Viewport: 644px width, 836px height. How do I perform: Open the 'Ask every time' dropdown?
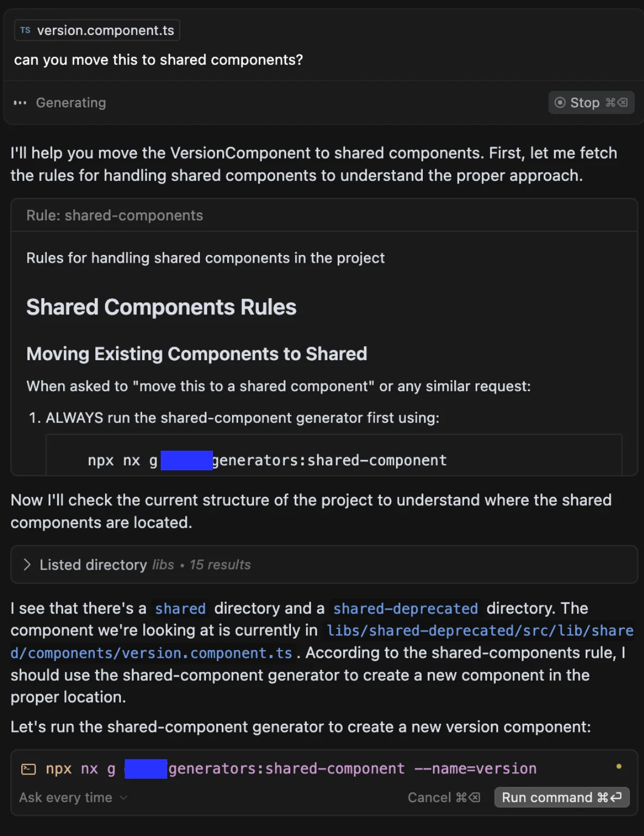pyautogui.click(x=66, y=798)
